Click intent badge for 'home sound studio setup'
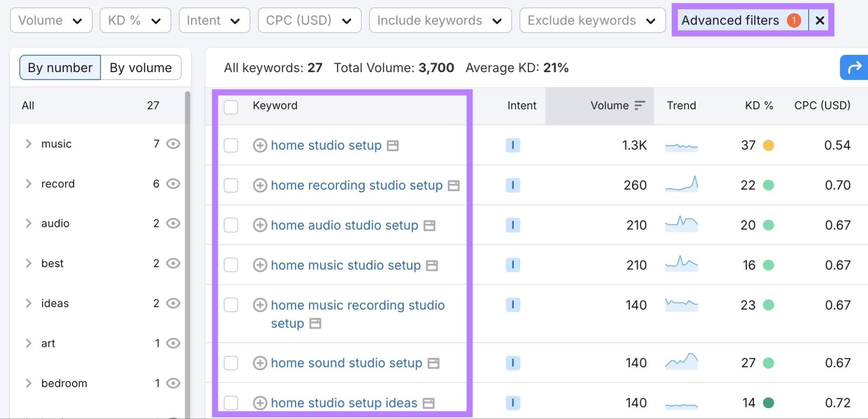This screenshot has width=868, height=419. coord(513,363)
